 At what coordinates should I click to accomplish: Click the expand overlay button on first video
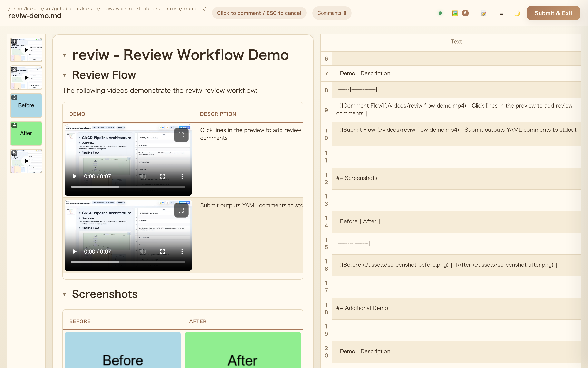pos(181,135)
